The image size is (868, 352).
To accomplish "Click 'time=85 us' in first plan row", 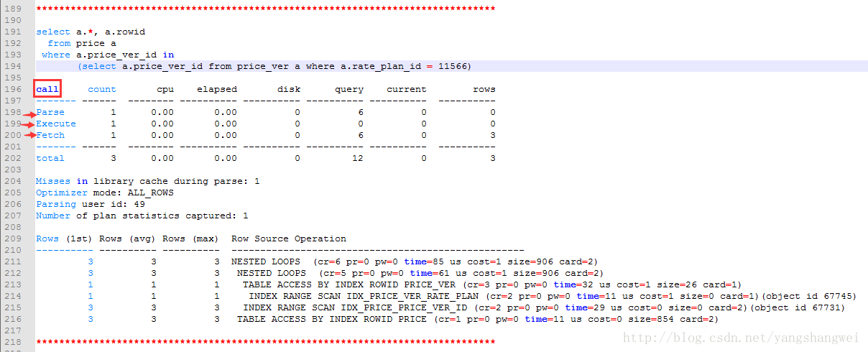I will point(433,261).
